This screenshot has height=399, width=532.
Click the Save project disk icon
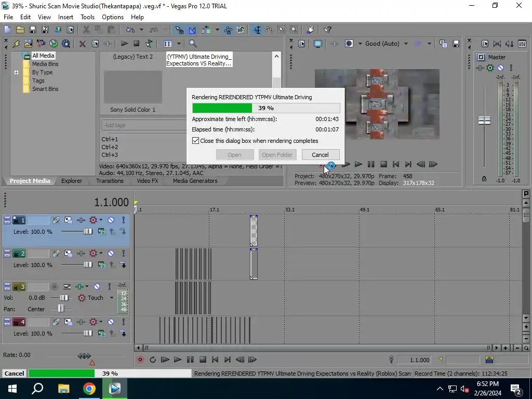point(33,30)
